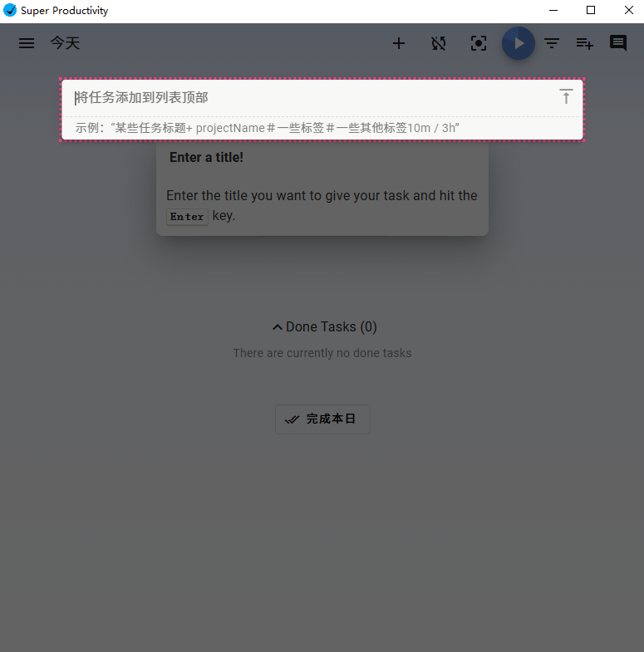
Task: Click the playlist add icon
Action: 584,43
